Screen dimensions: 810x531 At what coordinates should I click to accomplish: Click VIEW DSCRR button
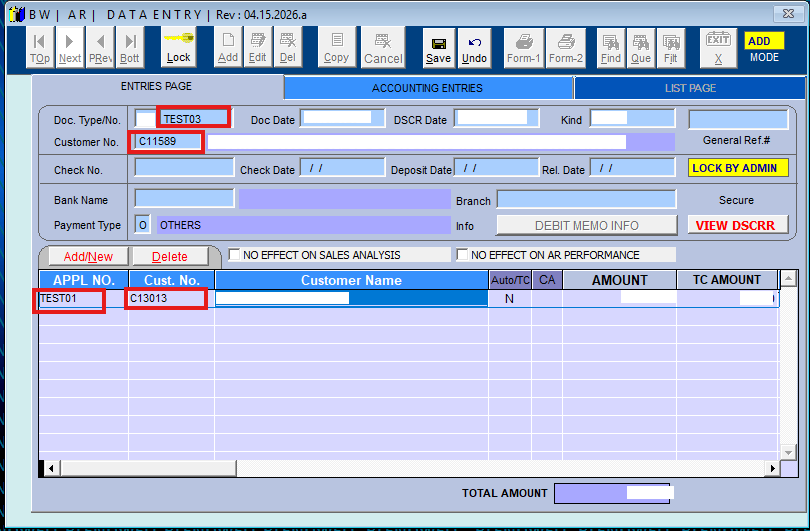[736, 226]
